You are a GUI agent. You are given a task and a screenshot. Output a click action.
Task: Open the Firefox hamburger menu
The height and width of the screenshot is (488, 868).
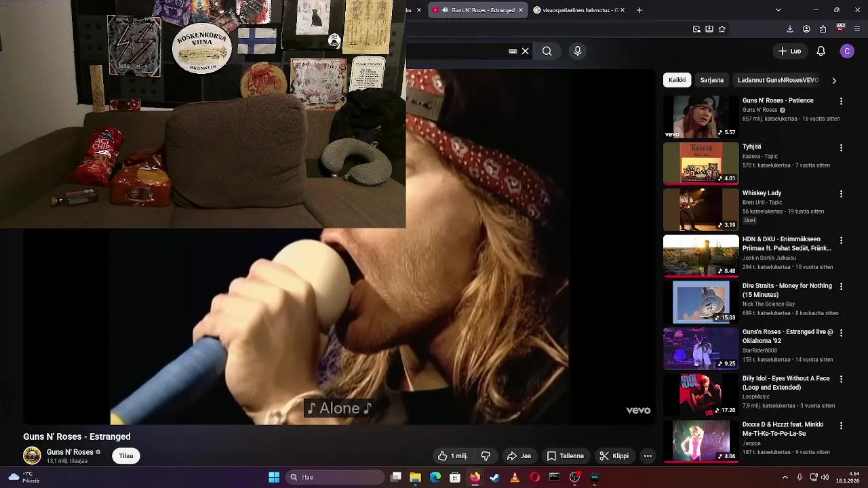click(858, 29)
